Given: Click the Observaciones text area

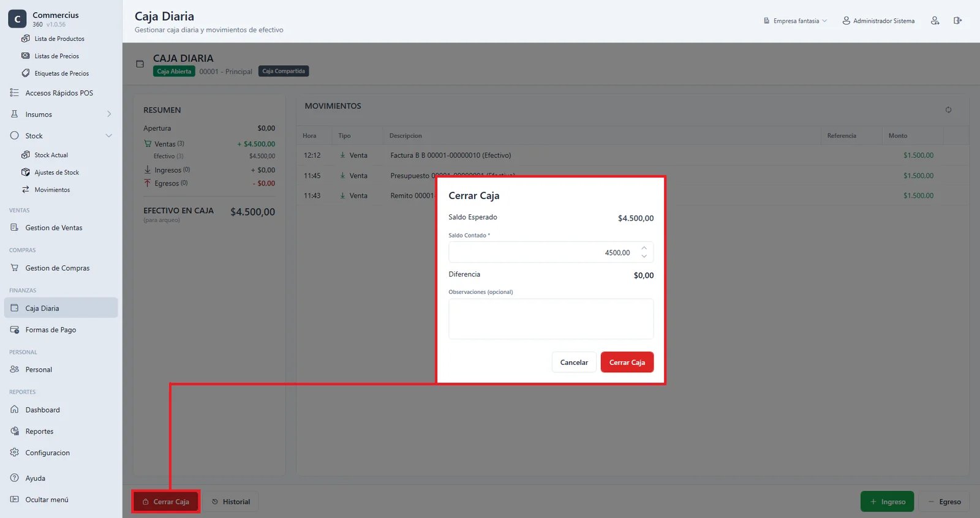Looking at the screenshot, I should pyautogui.click(x=551, y=319).
